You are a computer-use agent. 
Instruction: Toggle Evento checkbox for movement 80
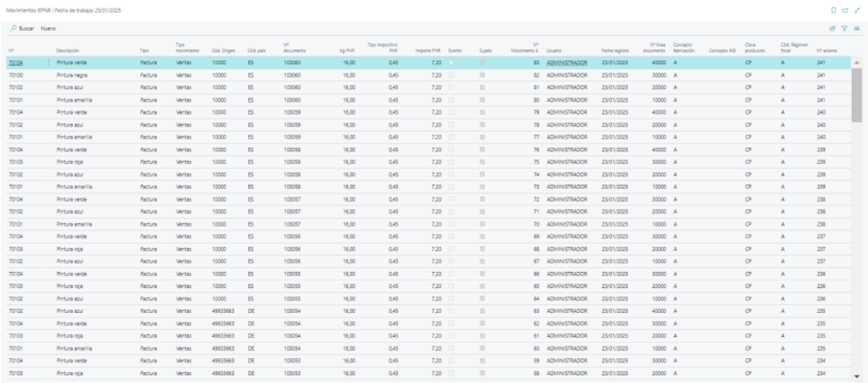coord(451,100)
